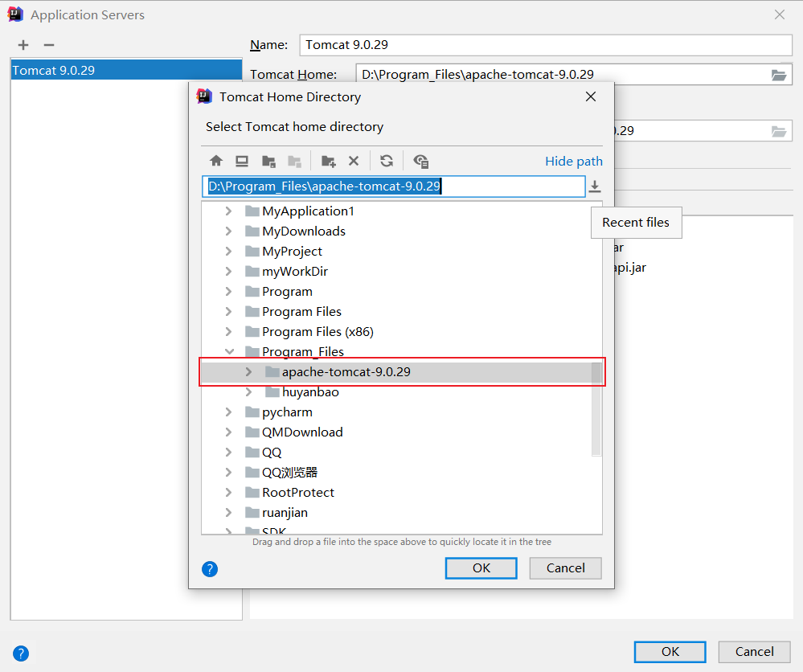The image size is (803, 672).
Task: Open path history download-arrow icon
Action: click(x=595, y=186)
